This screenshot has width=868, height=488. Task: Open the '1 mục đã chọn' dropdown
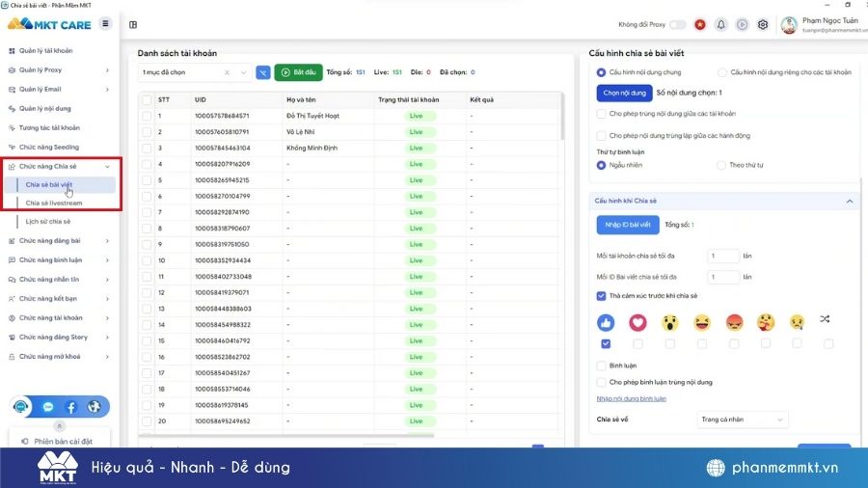click(x=194, y=72)
